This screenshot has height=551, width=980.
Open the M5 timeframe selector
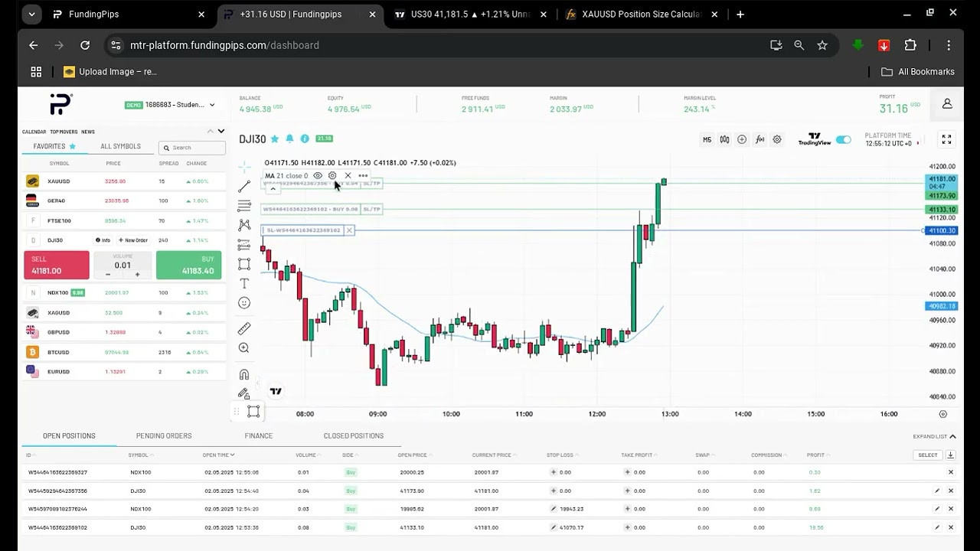[x=707, y=139]
